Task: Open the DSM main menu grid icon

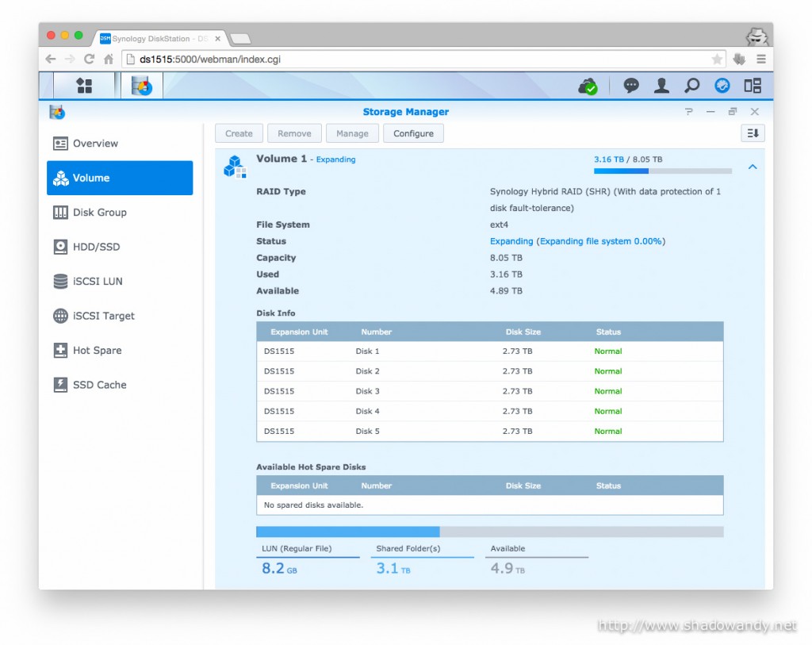Action: 84,86
